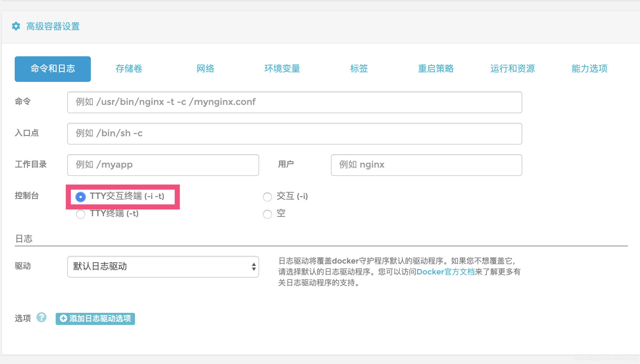Click the help question mark next to 选项
640x364 pixels.
pos(41,317)
